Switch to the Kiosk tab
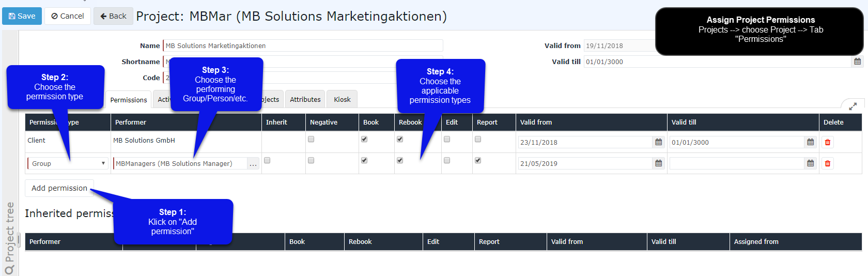The height and width of the screenshot is (276, 868). [x=342, y=99]
